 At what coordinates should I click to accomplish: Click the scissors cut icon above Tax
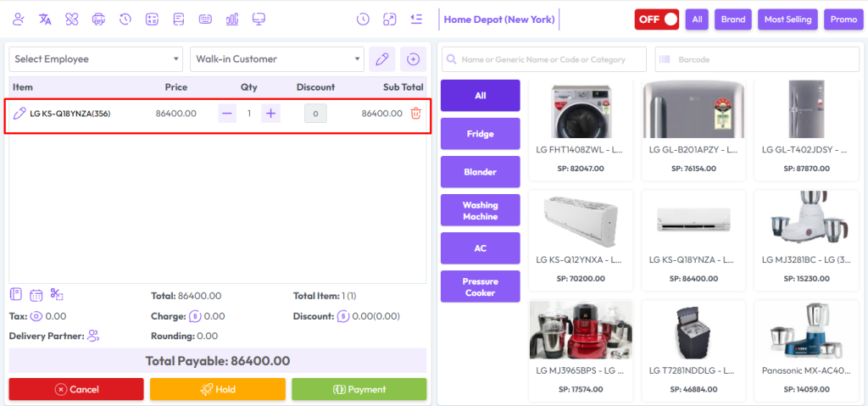[x=57, y=294]
